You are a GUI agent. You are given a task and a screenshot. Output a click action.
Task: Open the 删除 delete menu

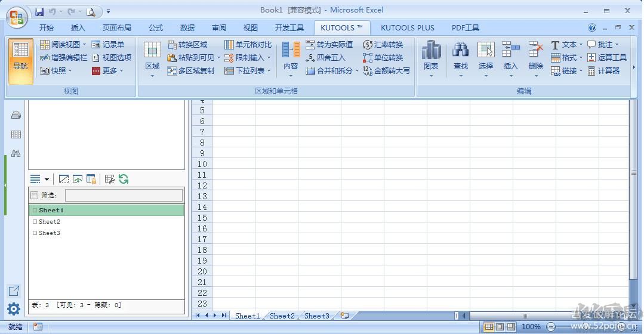(x=535, y=60)
